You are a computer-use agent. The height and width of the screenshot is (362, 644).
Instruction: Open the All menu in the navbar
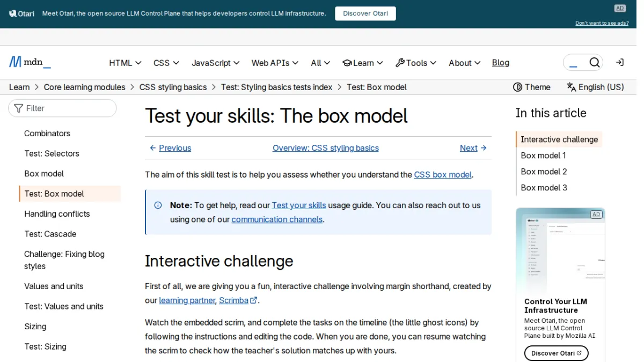[320, 63]
